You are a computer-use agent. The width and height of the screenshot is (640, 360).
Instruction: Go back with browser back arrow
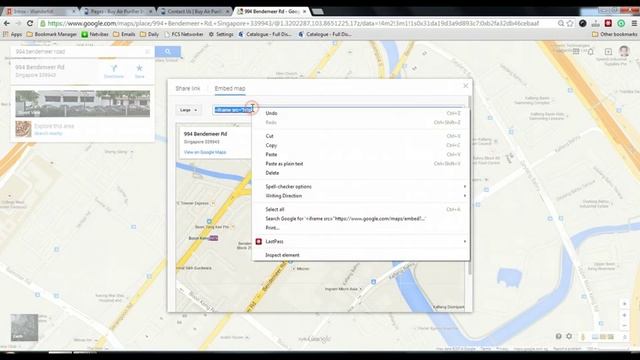click(7, 23)
